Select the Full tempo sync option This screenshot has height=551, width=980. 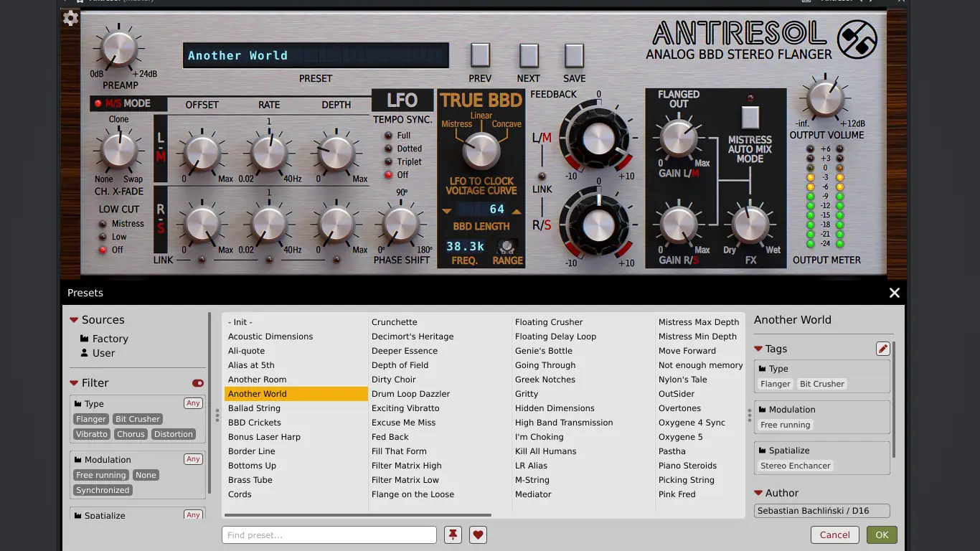pyautogui.click(x=388, y=136)
